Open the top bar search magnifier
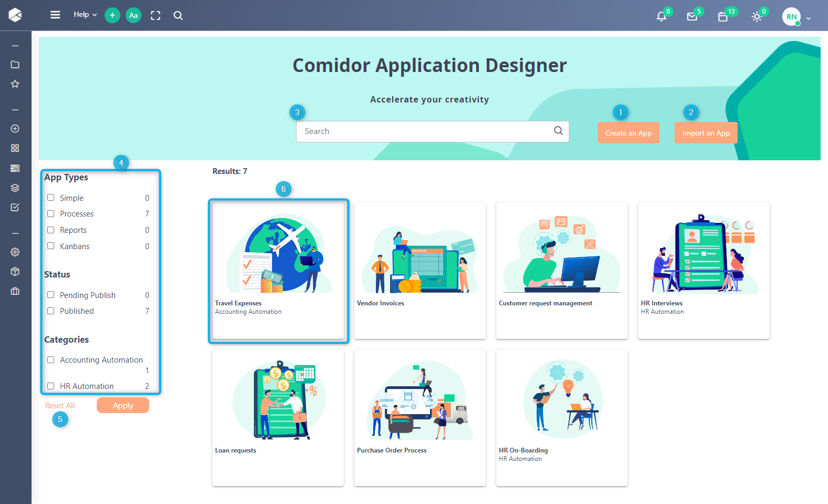The image size is (828, 504). (x=178, y=15)
